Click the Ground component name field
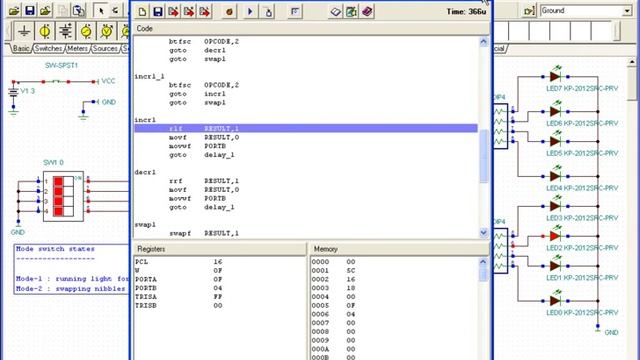 (x=581, y=11)
